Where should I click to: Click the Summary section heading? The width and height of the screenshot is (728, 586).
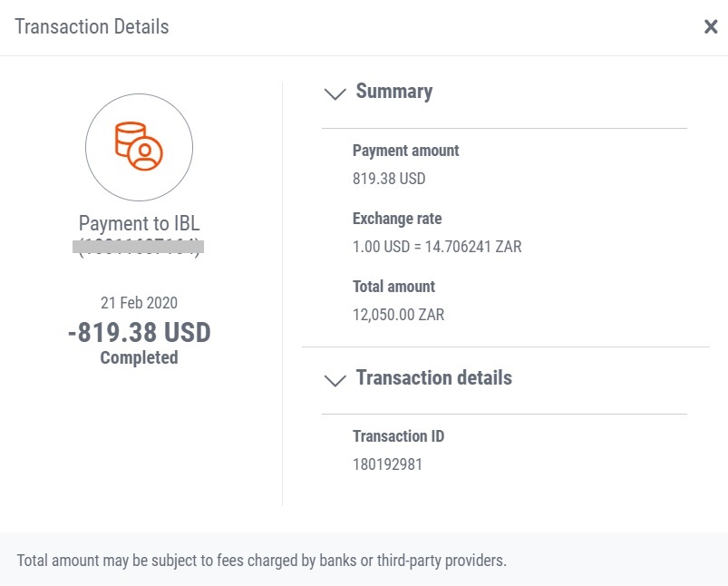(x=393, y=92)
